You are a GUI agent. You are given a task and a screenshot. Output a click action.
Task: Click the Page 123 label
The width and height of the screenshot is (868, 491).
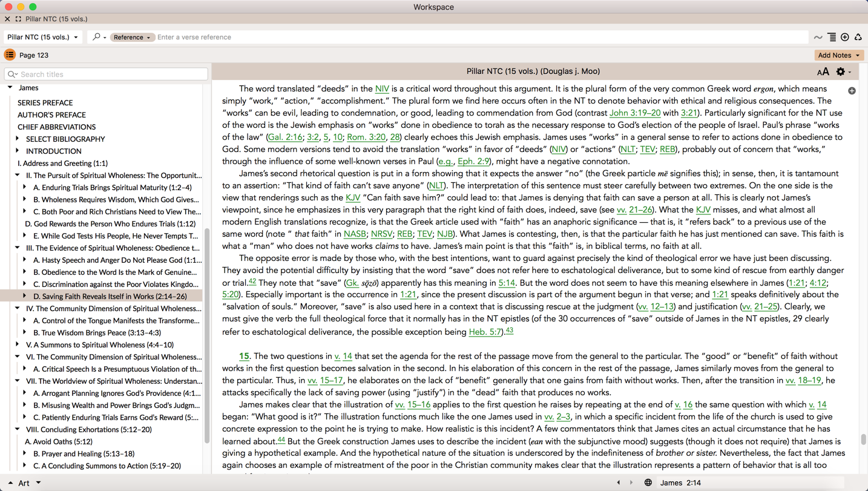pyautogui.click(x=34, y=55)
